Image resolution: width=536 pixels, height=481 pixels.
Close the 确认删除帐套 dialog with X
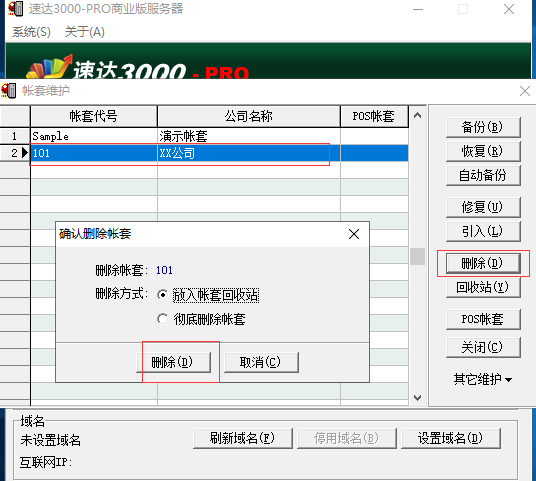click(354, 234)
